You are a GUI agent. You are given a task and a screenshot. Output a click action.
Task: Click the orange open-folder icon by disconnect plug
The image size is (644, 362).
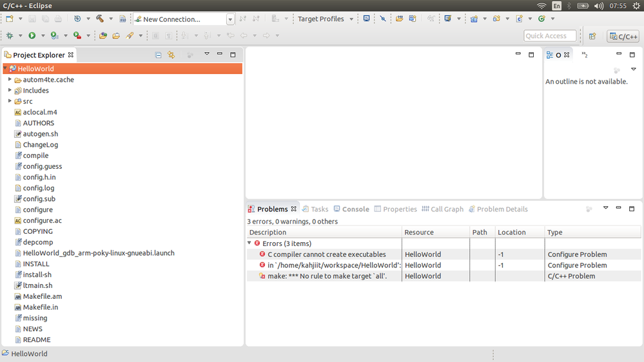399,19
